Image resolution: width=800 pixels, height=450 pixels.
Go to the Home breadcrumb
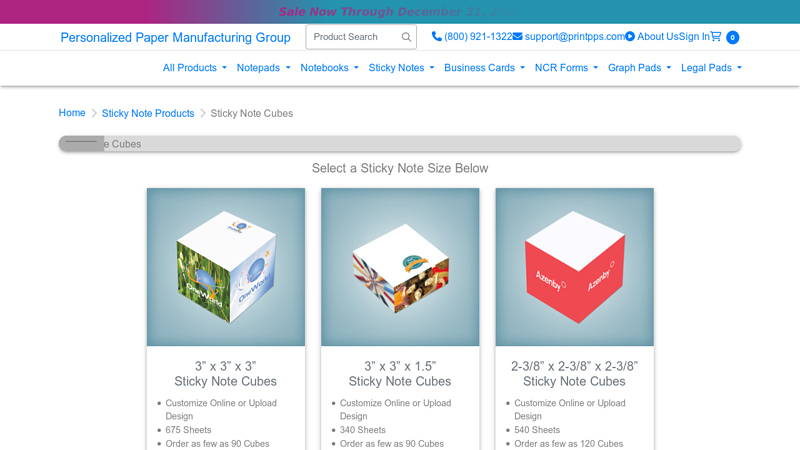click(x=72, y=113)
